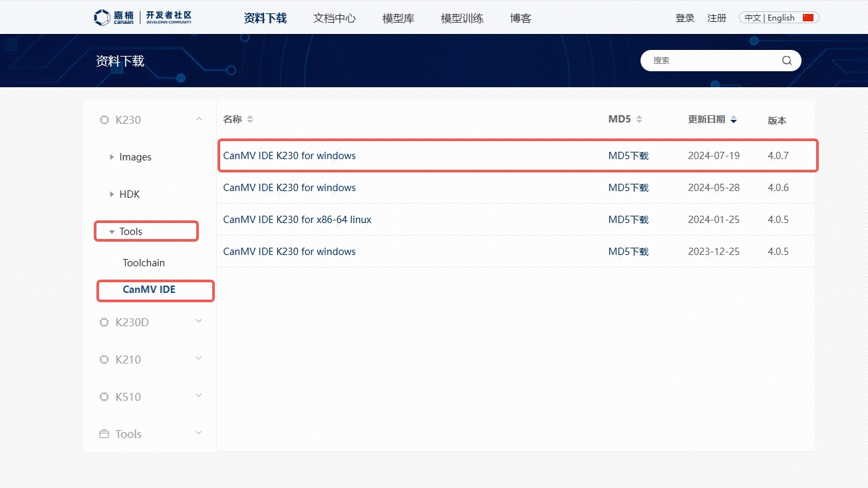868x488 pixels.
Task: Sort by 更新日期 column arrow
Action: pyautogui.click(x=734, y=120)
